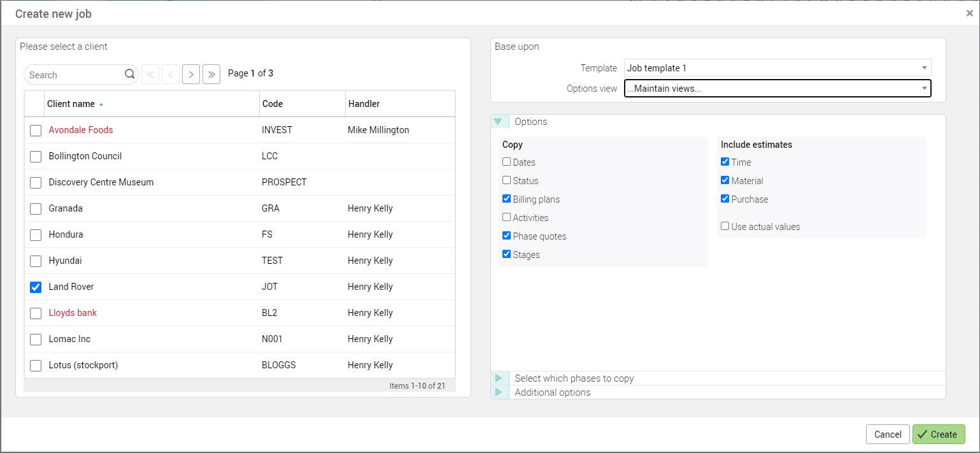Enable the Dates copy checkbox
The height and width of the screenshot is (453, 980).
pyautogui.click(x=507, y=162)
